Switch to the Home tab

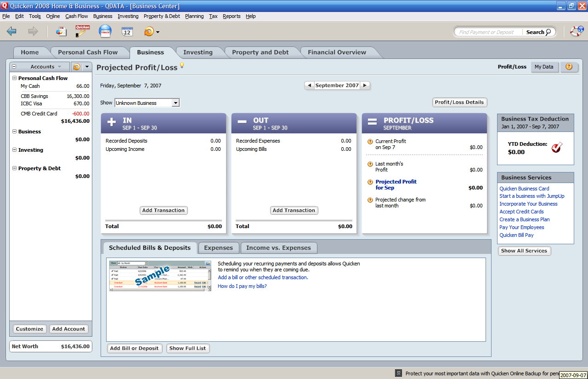pos(30,52)
